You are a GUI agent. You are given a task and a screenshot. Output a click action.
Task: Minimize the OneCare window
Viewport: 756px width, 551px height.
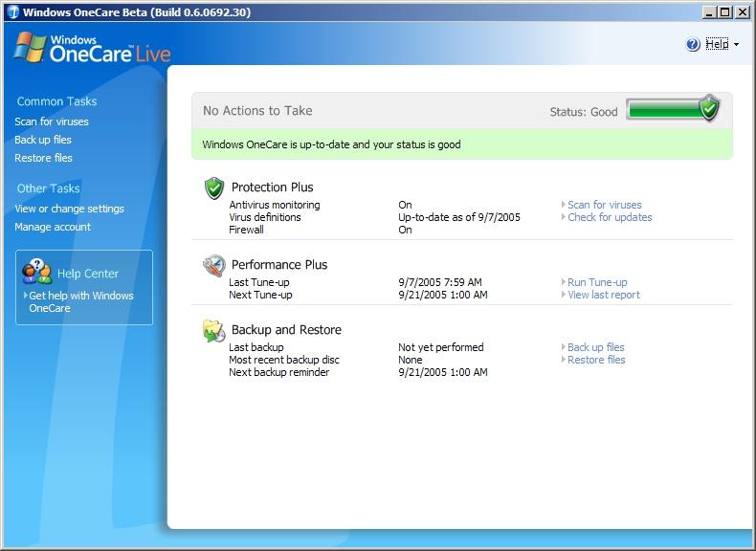tap(709, 12)
